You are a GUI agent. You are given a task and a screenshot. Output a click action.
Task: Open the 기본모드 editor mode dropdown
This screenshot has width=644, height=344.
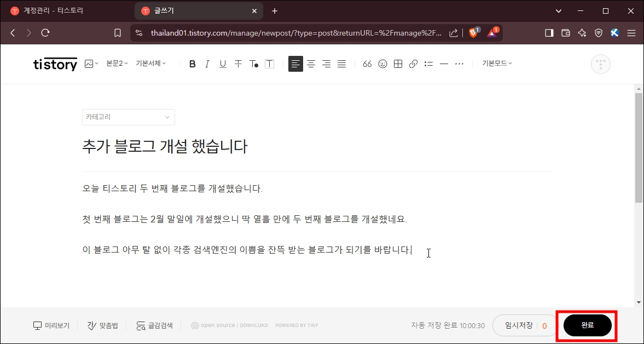(x=495, y=63)
